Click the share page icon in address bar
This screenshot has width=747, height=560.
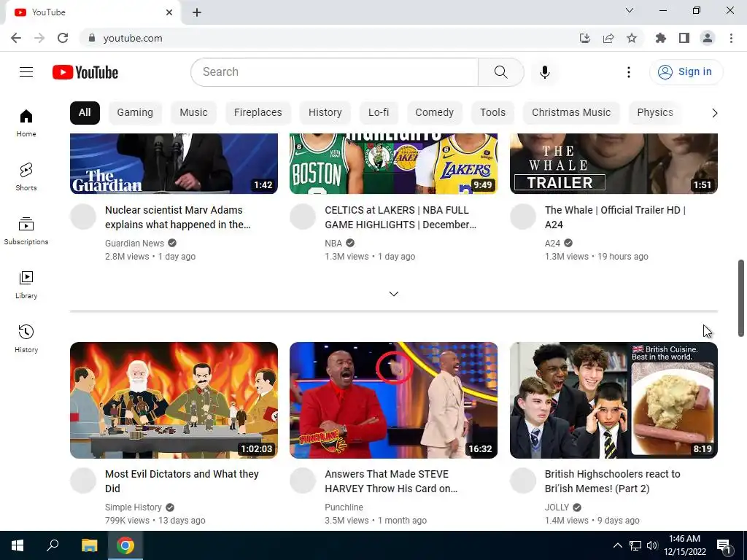[x=608, y=38]
